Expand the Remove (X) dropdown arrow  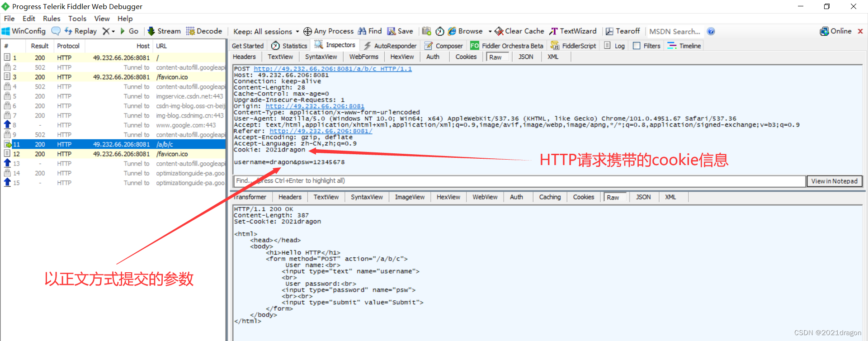113,32
